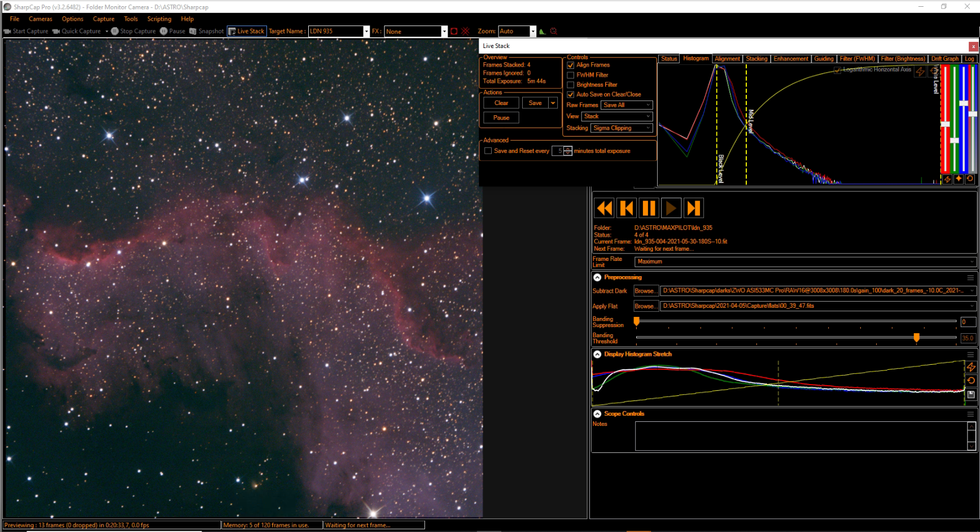
Task: Switch to the Drift Graph tab
Action: click(945, 59)
